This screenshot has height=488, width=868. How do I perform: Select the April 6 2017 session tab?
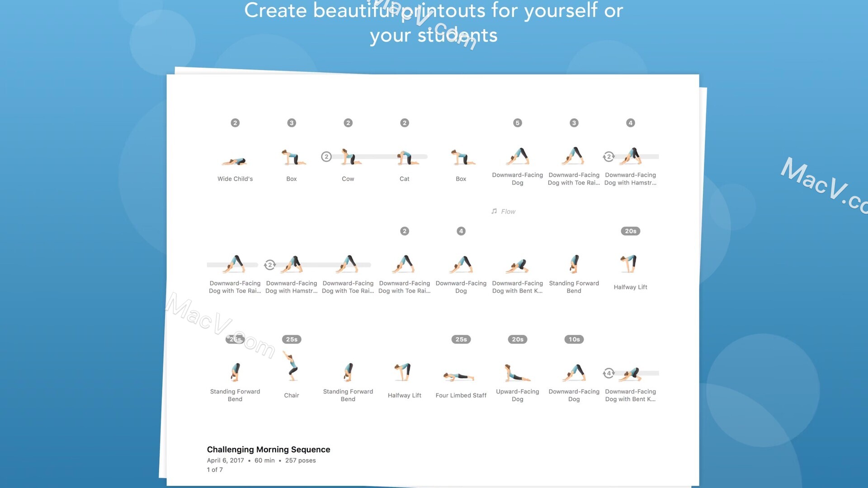pyautogui.click(x=225, y=460)
